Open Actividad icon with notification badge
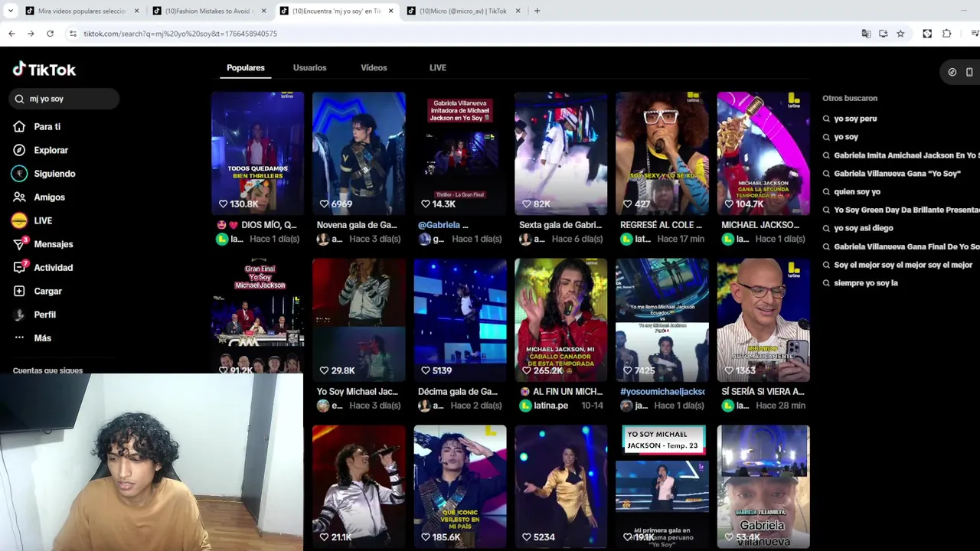The width and height of the screenshot is (980, 551). pyautogui.click(x=20, y=267)
